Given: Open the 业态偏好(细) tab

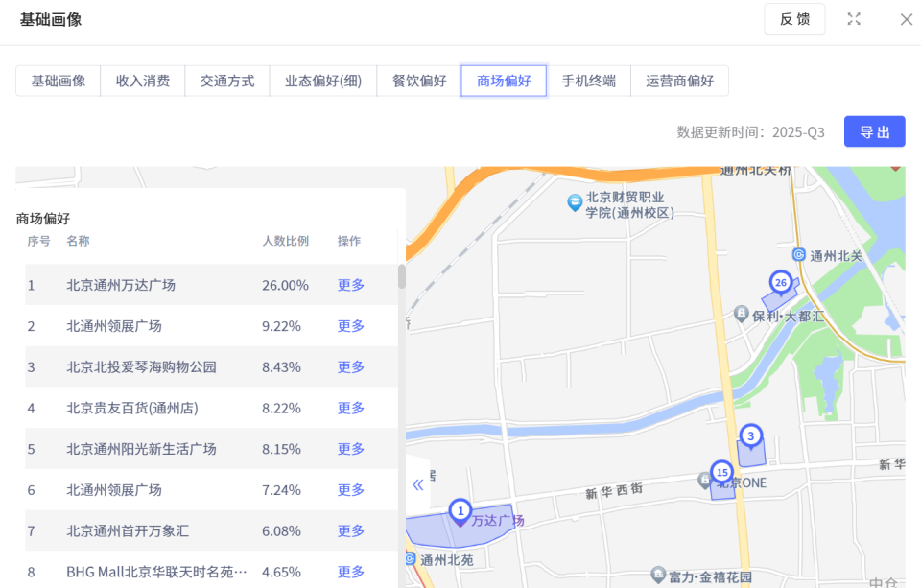Looking at the screenshot, I should [x=325, y=81].
